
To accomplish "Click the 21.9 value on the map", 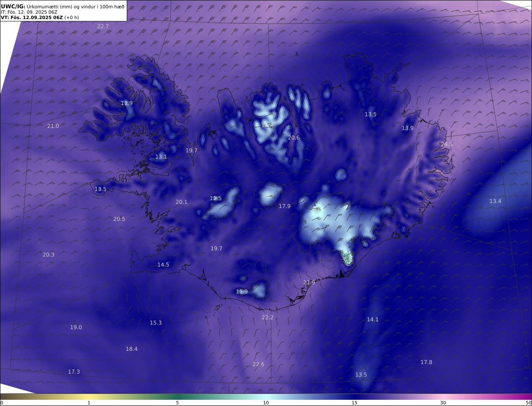I will point(309,282).
